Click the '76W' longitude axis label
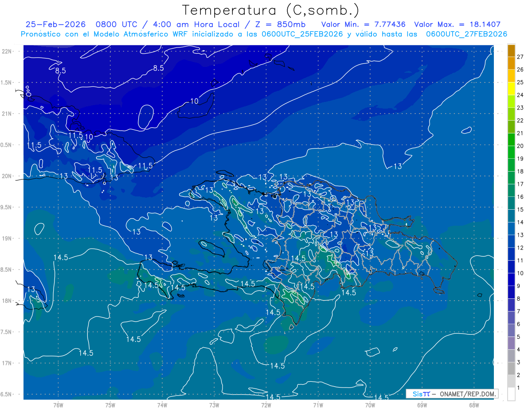The width and height of the screenshot is (532, 411). (x=58, y=405)
